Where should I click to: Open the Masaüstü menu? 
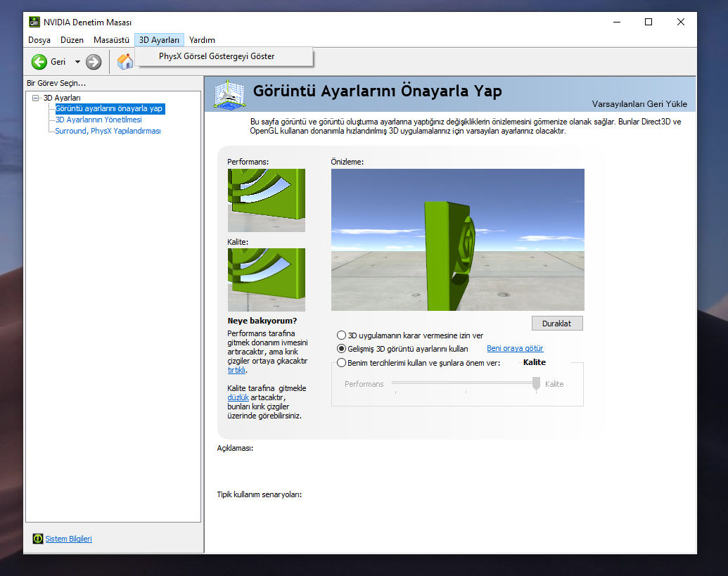pyautogui.click(x=111, y=40)
